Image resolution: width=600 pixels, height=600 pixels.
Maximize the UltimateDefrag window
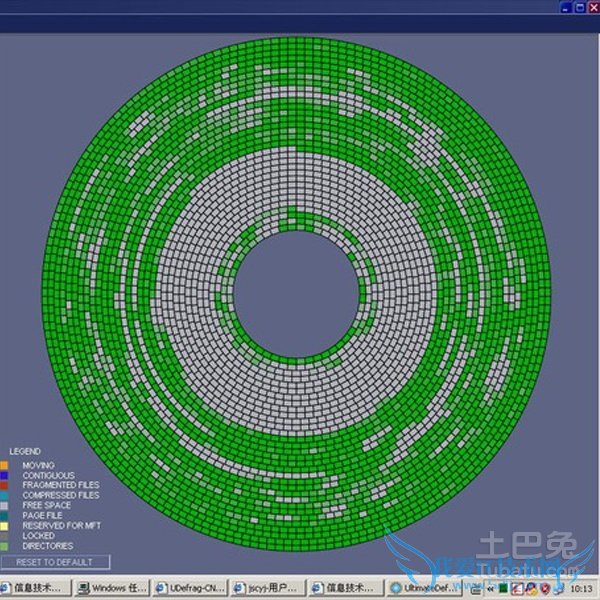[x=580, y=8]
